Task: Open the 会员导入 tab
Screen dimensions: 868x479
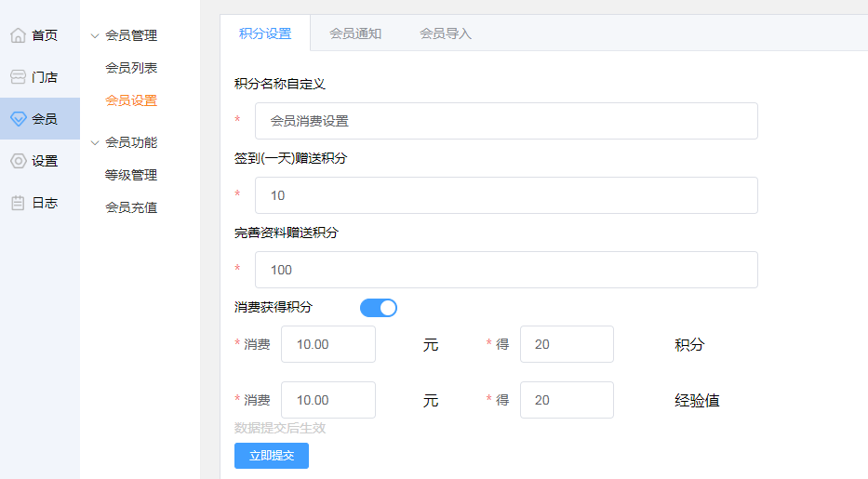Action: click(x=446, y=33)
